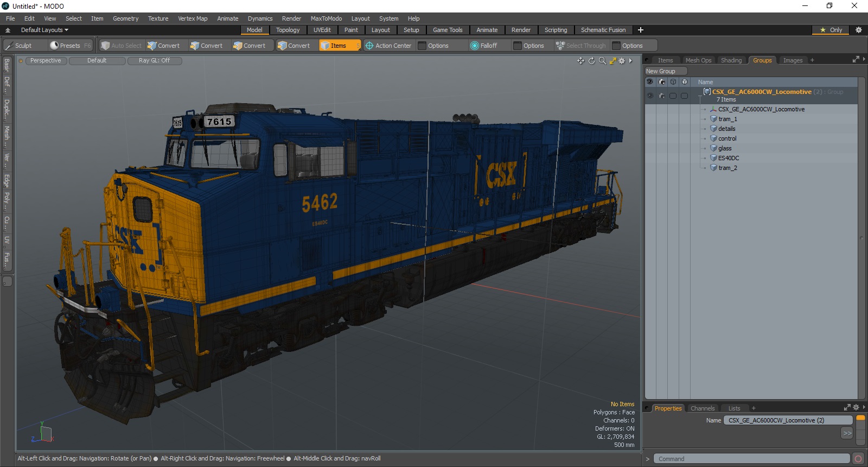Open the MaxToModo menu
868x467 pixels.
tap(326, 18)
